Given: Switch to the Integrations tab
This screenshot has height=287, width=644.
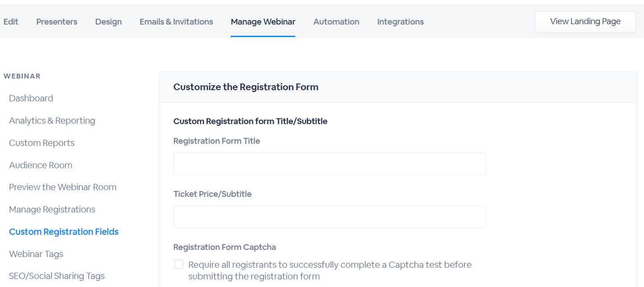Looking at the screenshot, I should click(400, 21).
